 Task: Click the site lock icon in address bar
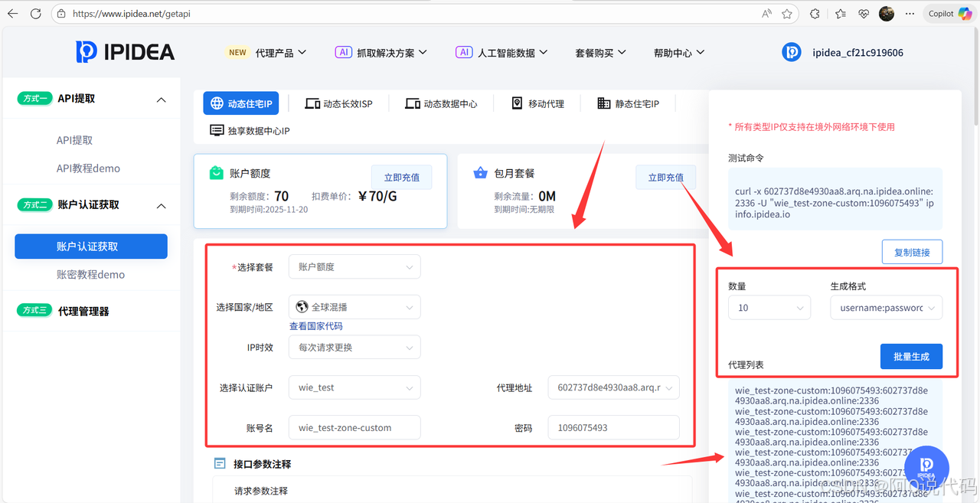[63, 14]
